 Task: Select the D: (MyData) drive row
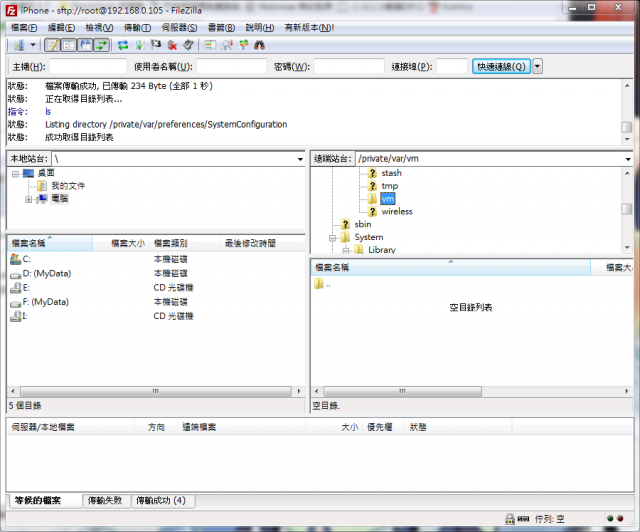tap(156, 273)
